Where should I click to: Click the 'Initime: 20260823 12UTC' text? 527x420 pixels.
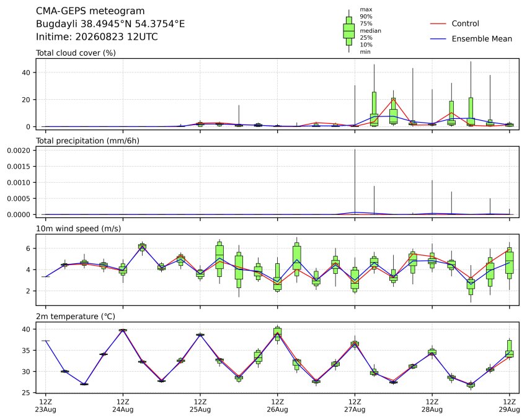point(97,37)
